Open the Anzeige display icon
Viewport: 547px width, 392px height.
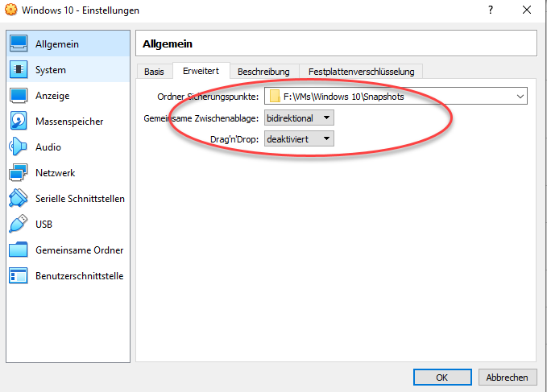(x=19, y=95)
